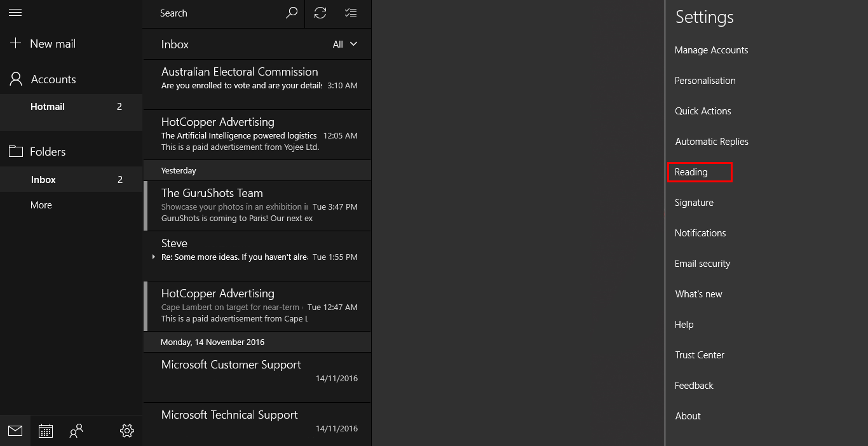Screen dimensions: 868x446
Task: Click the Inbox title above message list
Action: coord(175,44)
